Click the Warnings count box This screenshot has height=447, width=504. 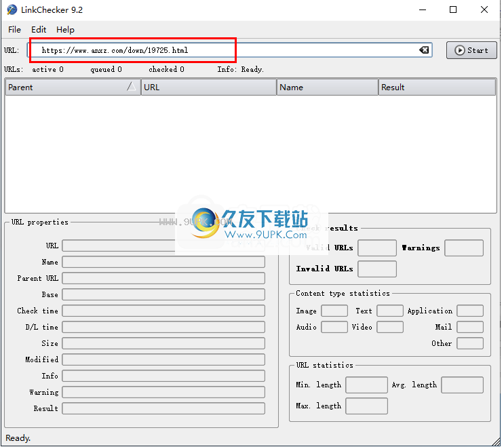click(464, 248)
